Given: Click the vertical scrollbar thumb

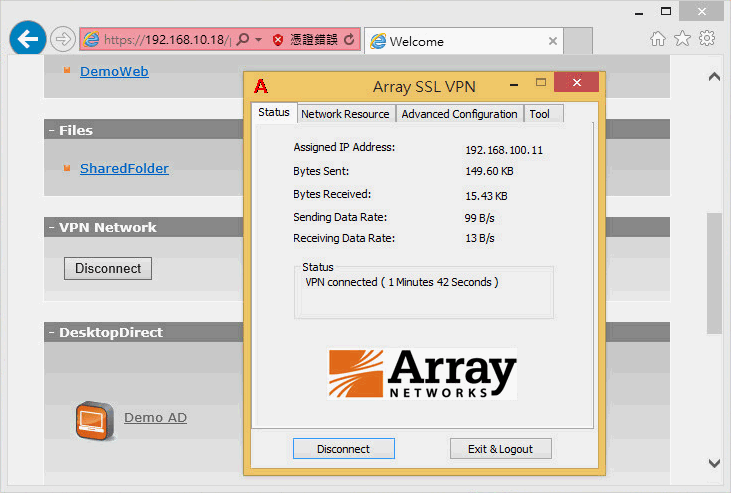Looking at the screenshot, I should coord(714,273).
